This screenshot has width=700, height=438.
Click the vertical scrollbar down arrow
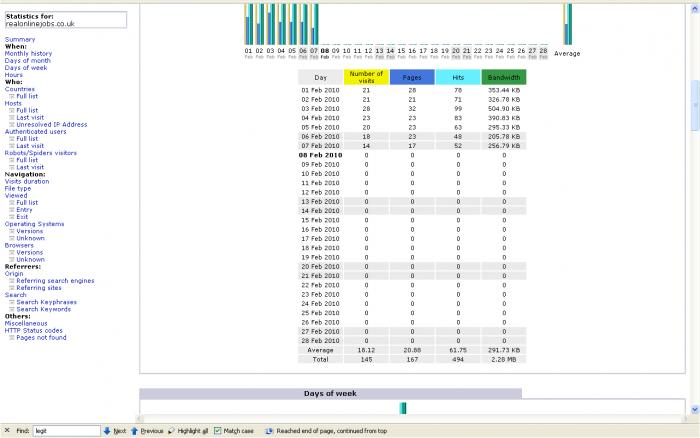coord(695,409)
